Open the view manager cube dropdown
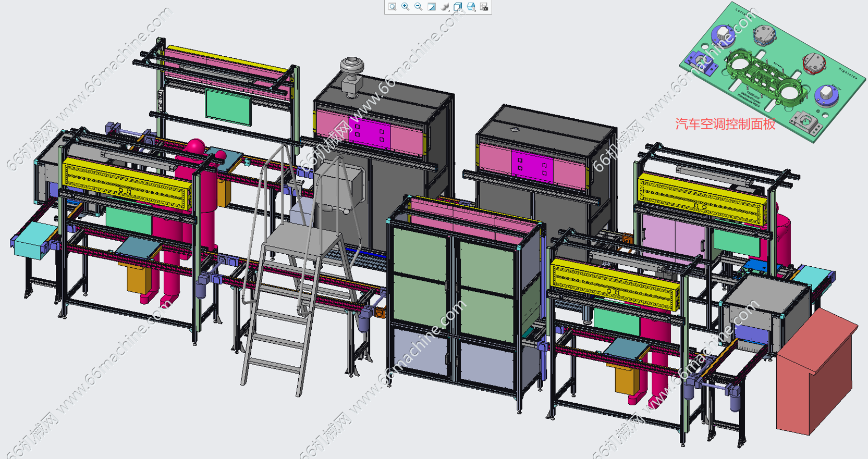 coord(471,7)
